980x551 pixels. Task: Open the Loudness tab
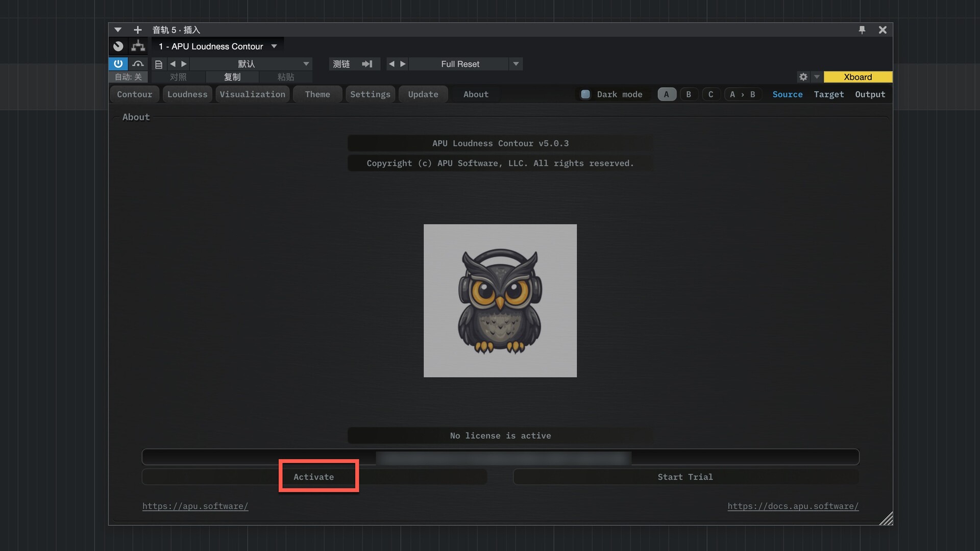coord(187,94)
